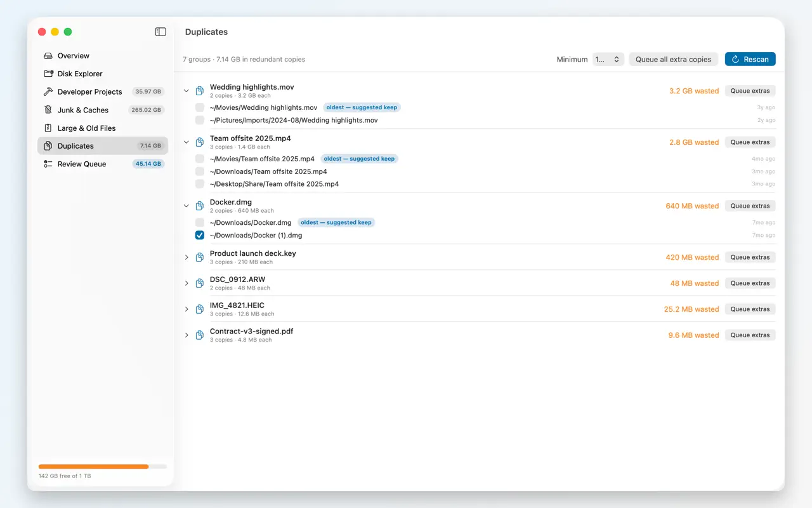Click the Duplicates sidebar icon

click(48, 146)
